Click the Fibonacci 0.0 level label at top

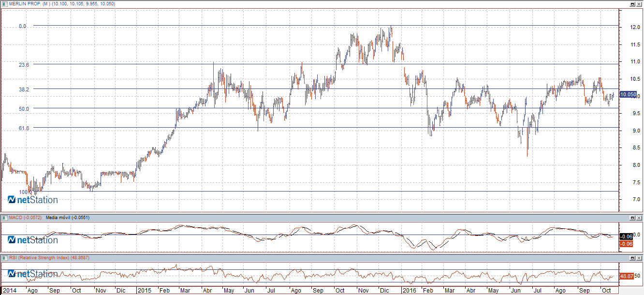22,26
